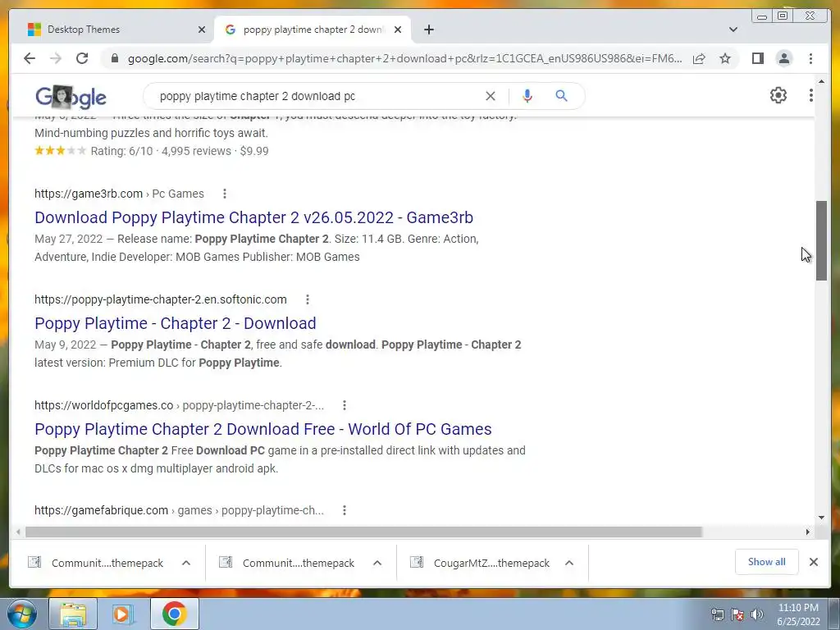Run search with the magnifier icon
Image resolution: width=840 pixels, height=630 pixels.
(561, 96)
